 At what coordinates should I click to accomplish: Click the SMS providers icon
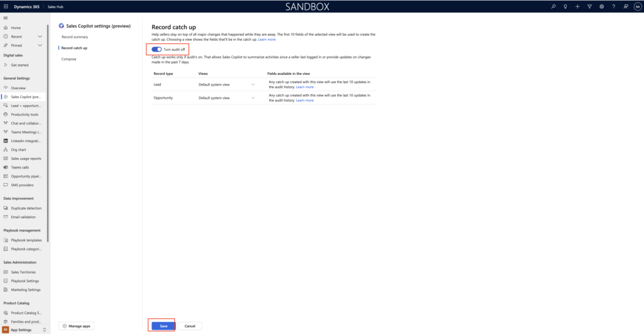(x=6, y=185)
